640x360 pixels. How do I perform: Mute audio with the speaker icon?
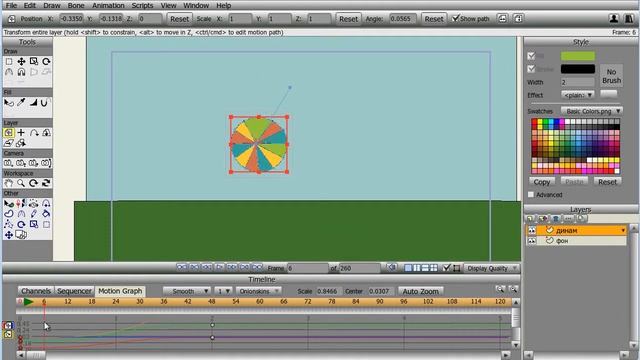(392, 268)
